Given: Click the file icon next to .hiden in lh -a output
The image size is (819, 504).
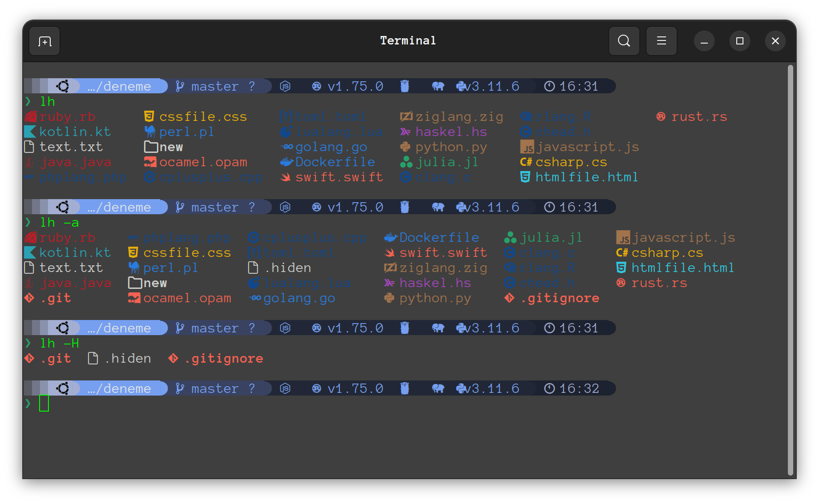Looking at the screenshot, I should 253,268.
